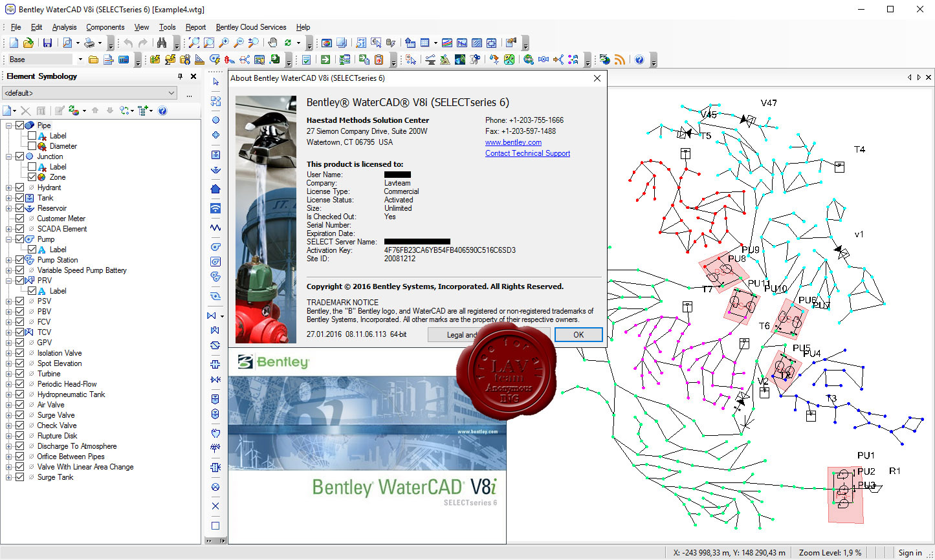The image size is (935, 560).
Task: Enable the Diameter checkbox under Pipe
Action: click(32, 146)
